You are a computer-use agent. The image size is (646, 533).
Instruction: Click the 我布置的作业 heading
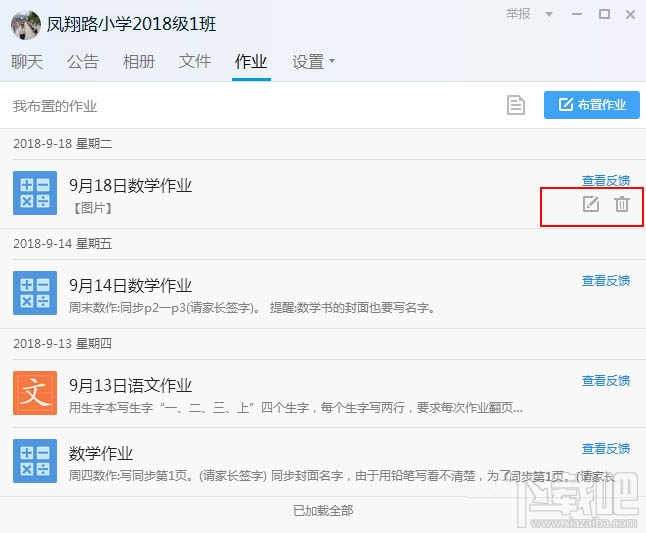(x=55, y=106)
